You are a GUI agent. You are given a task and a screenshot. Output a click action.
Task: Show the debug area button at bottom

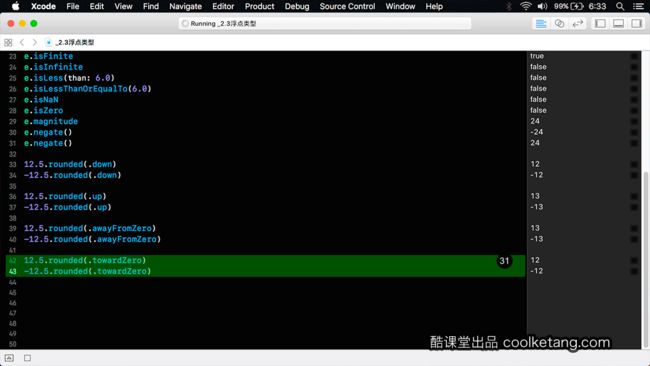pos(9,358)
